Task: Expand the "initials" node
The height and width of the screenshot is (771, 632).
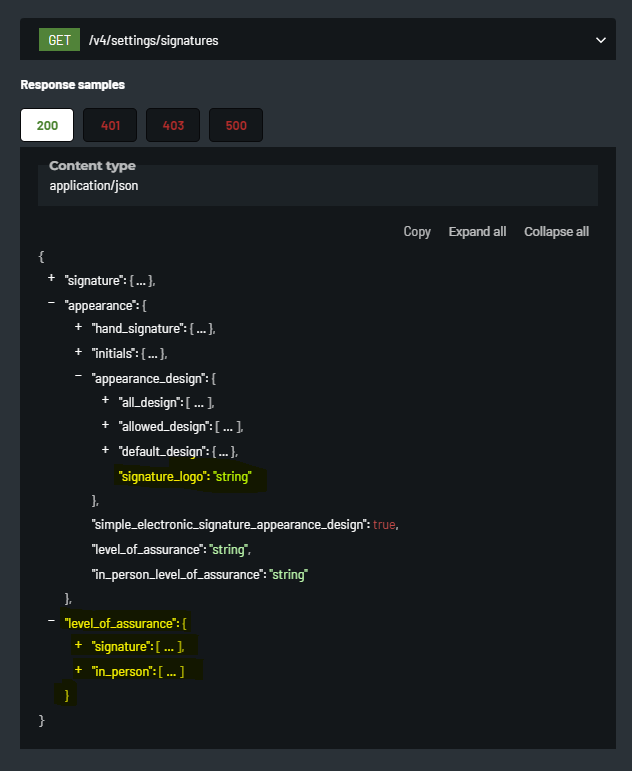Action: pos(78,352)
